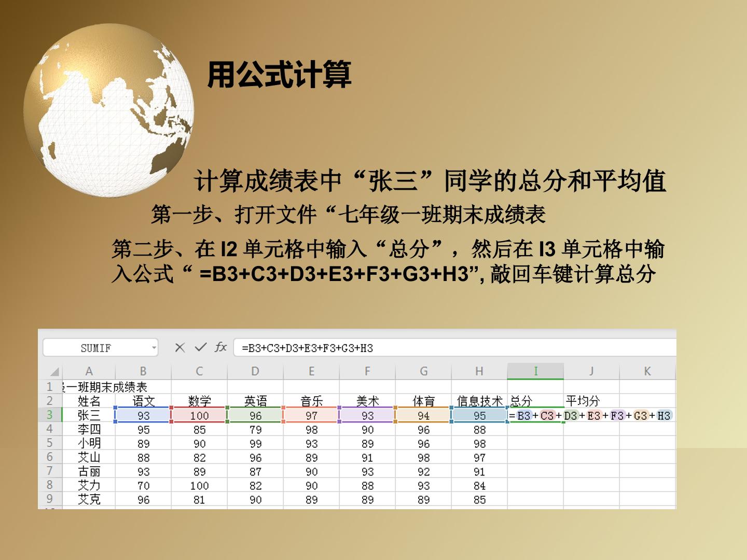The height and width of the screenshot is (560, 747).
Task: Click the 艾力 name cell
Action: pyautogui.click(x=89, y=485)
